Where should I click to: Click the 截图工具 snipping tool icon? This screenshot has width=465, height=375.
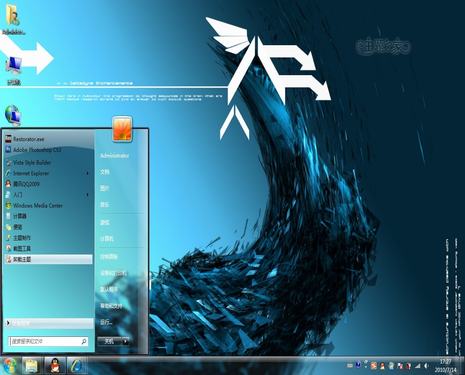coord(8,248)
